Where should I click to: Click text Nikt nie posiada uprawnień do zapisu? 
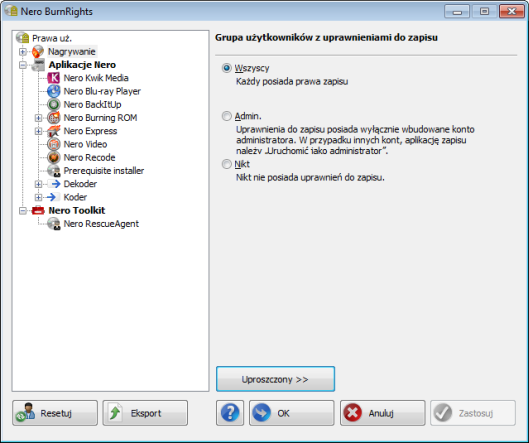click(x=310, y=177)
